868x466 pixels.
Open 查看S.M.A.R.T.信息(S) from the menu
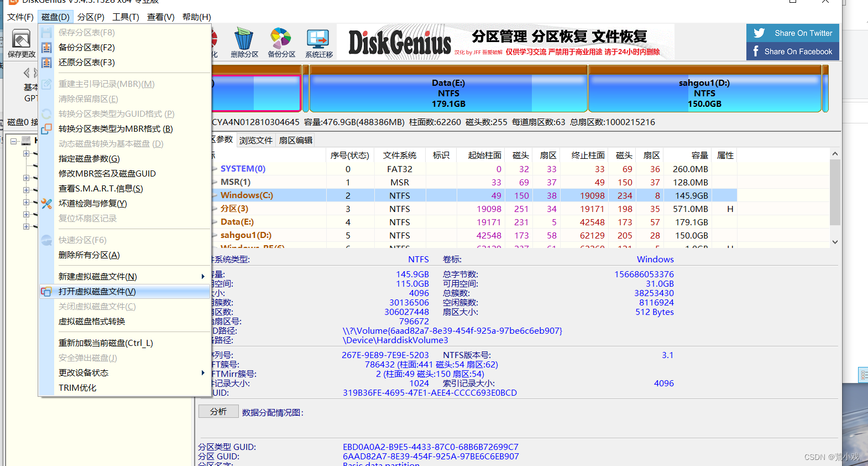tap(101, 189)
